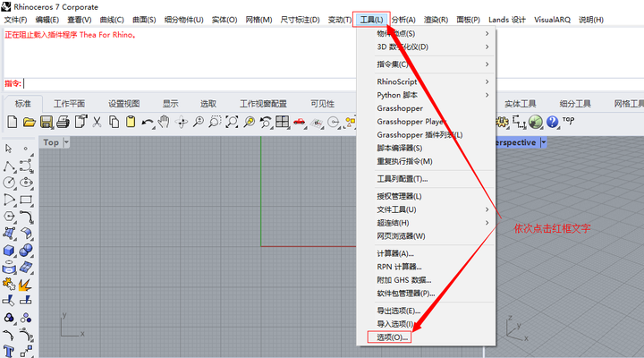This screenshot has width=644, height=358.
Task: Select the Box solid tool icon
Action: [x=9, y=251]
